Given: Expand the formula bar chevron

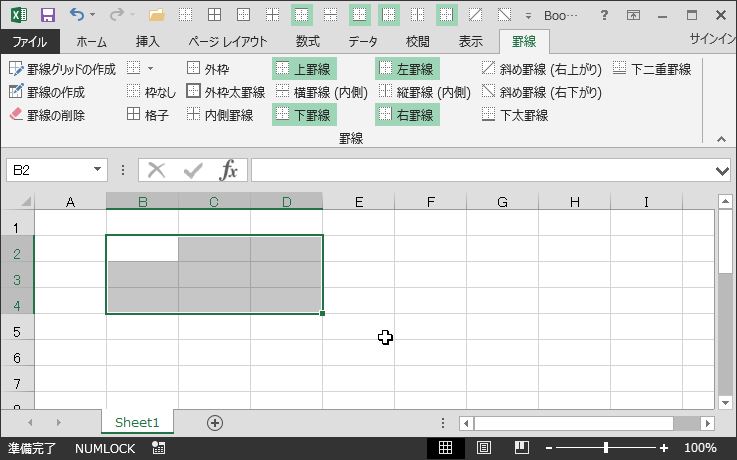Looking at the screenshot, I should coord(722,171).
